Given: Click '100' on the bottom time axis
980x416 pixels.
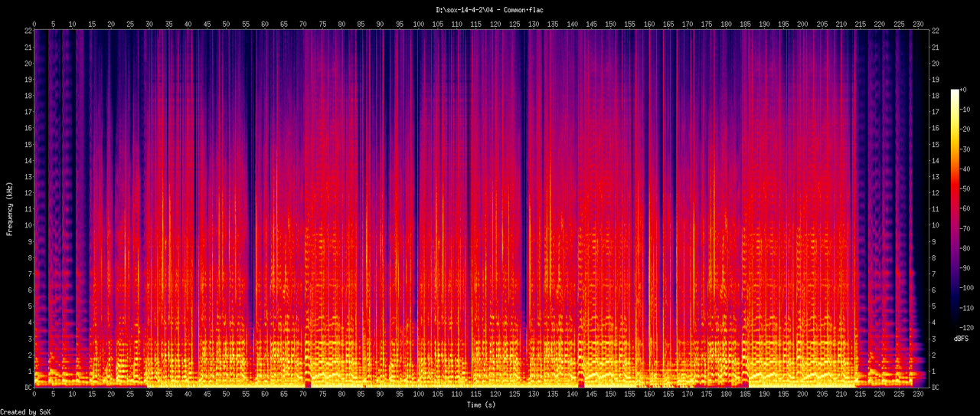Looking at the screenshot, I should 418,395.
